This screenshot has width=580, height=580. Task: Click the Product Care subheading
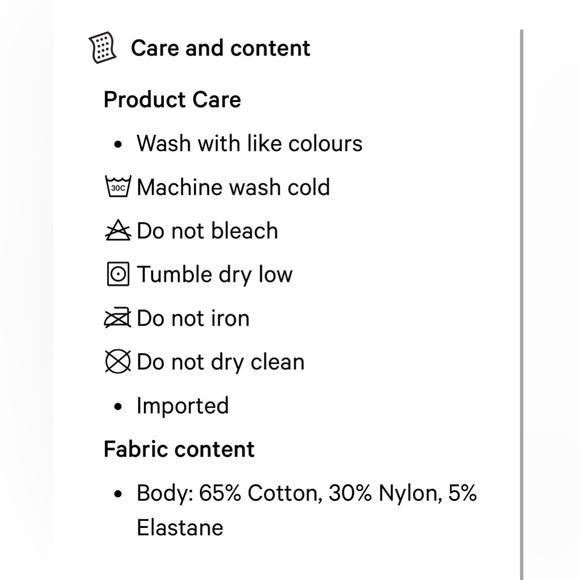[x=172, y=100]
